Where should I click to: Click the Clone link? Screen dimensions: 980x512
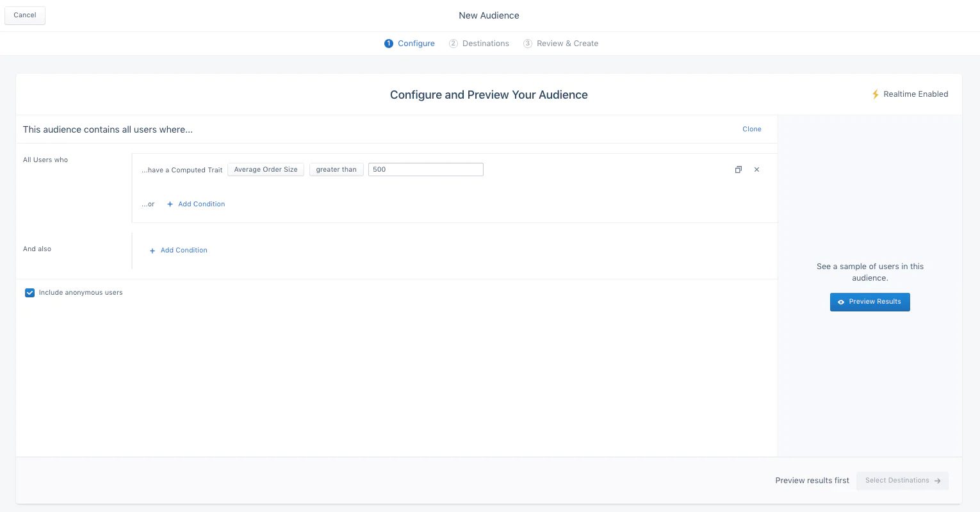coord(751,129)
